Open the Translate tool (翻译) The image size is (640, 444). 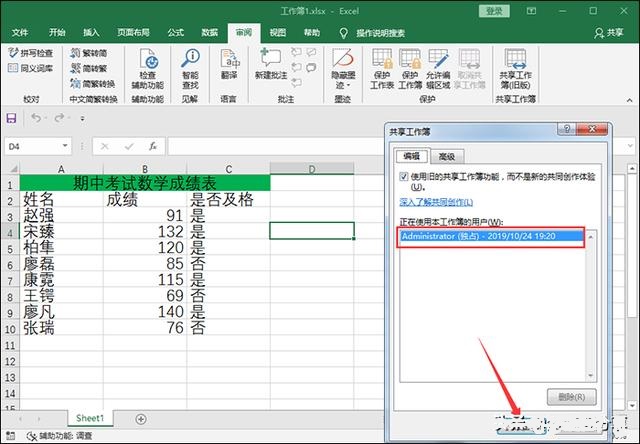point(229,64)
